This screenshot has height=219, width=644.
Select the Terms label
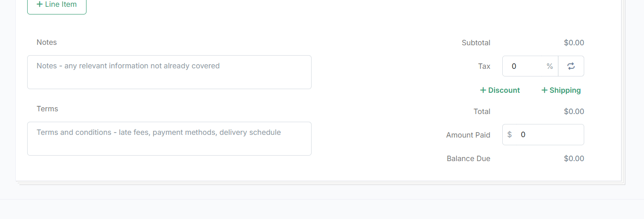click(47, 109)
